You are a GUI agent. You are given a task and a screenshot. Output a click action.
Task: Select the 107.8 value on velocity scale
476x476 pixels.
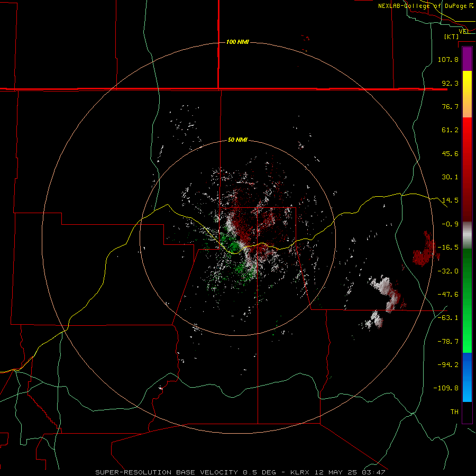click(448, 59)
